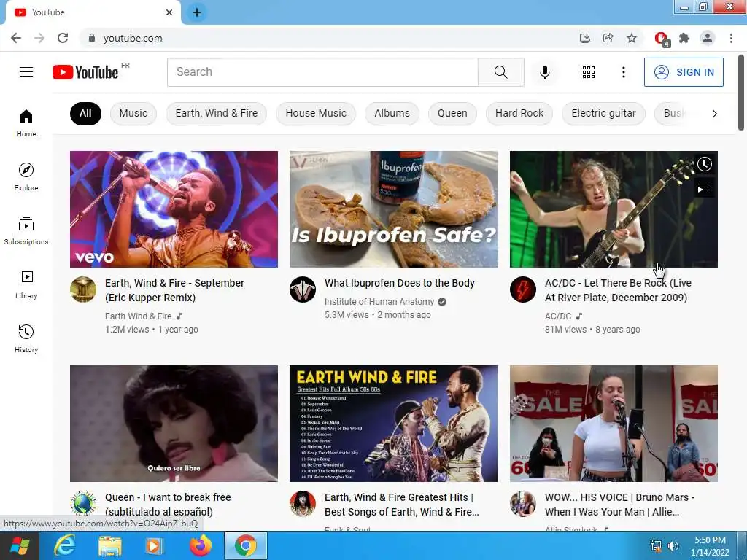This screenshot has width=747, height=560.
Task: Open History in the sidebar
Action: pyautogui.click(x=26, y=338)
